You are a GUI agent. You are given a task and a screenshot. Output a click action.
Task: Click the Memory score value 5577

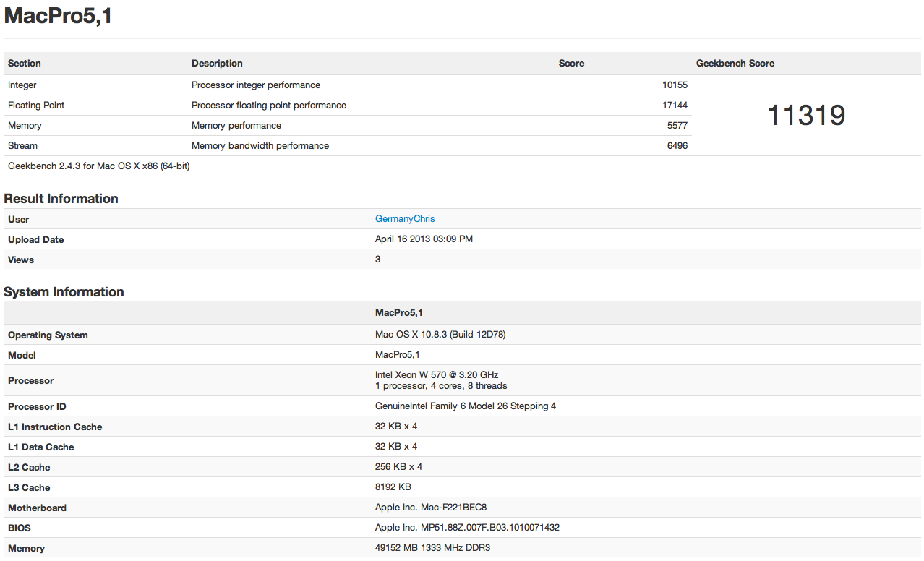[677, 125]
